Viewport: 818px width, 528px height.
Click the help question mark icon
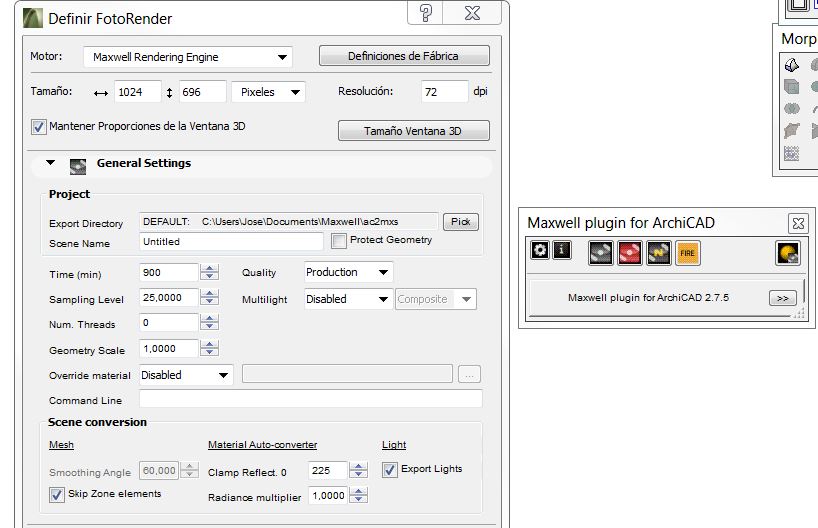[426, 13]
